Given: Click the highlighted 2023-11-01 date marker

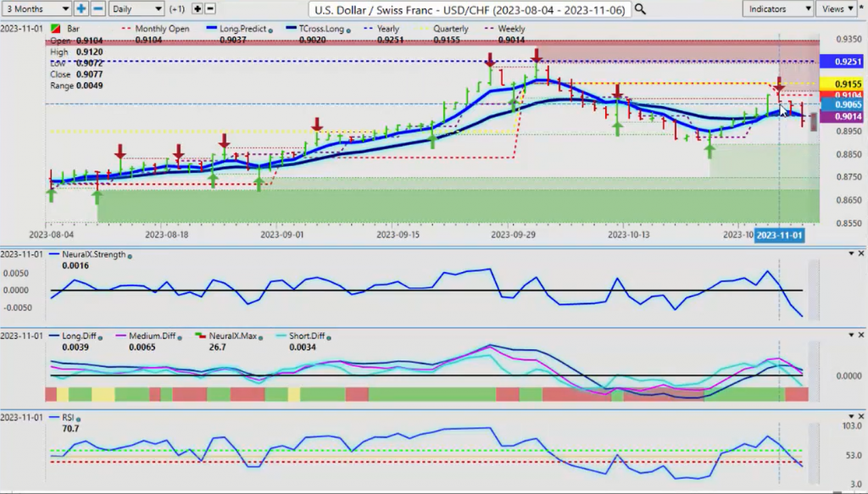Looking at the screenshot, I should click(x=779, y=235).
